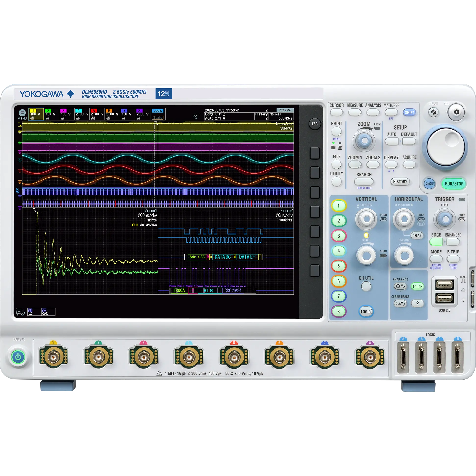Open the channel 6 settings box on screen
The height and width of the screenshot is (476, 476).
(112, 114)
